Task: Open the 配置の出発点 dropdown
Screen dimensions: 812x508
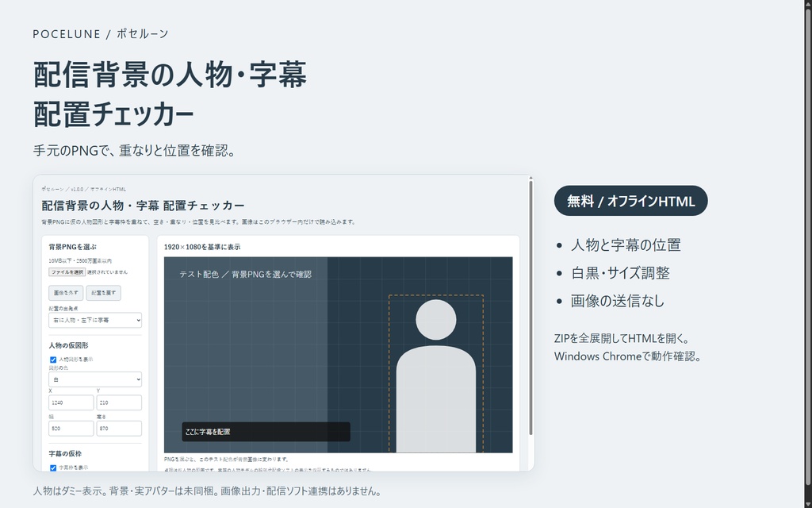Action: [x=95, y=321]
